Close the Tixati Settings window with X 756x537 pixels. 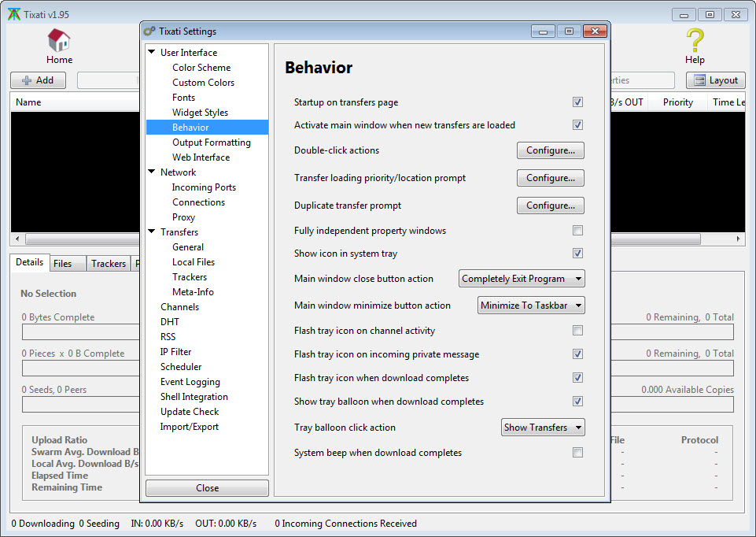595,31
